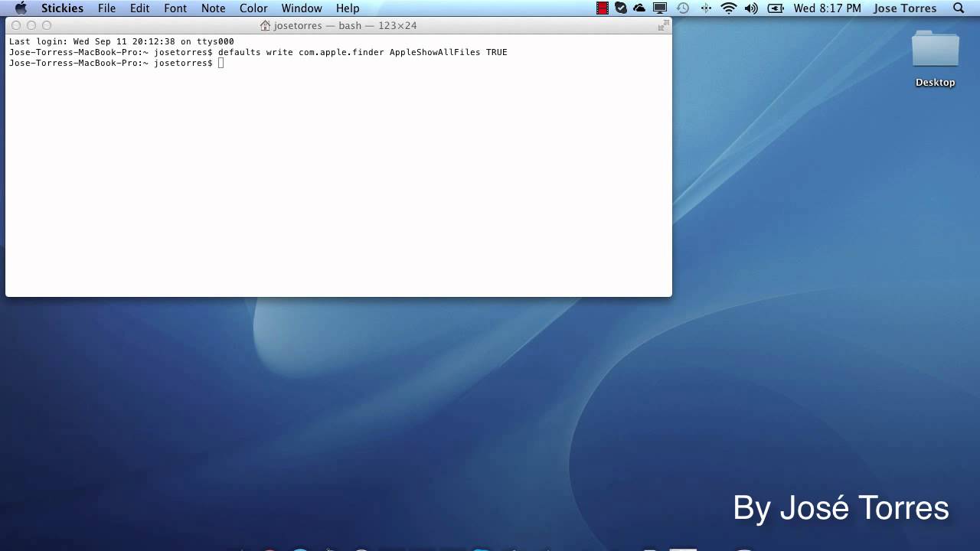Open the Help menu
Screen dimensions: 980x551
point(348,8)
